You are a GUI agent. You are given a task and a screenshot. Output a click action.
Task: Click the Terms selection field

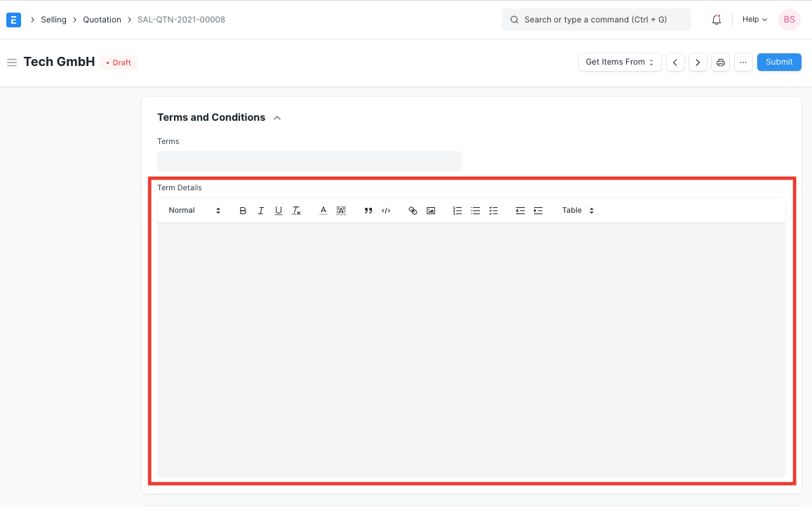pyautogui.click(x=309, y=161)
